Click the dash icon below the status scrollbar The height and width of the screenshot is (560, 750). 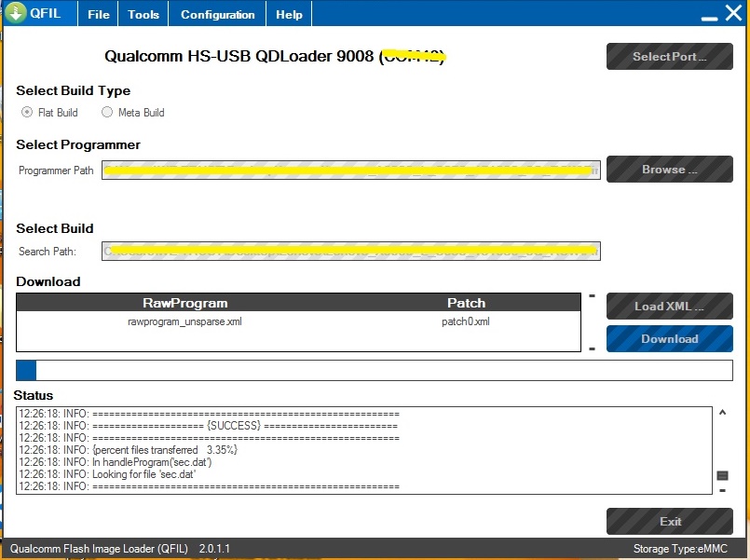pyautogui.click(x=722, y=489)
